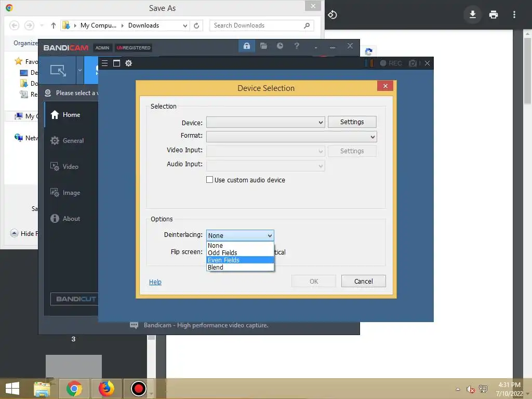Refresh the Save As folder view
Screen dimensions: 532x399
point(196,25)
